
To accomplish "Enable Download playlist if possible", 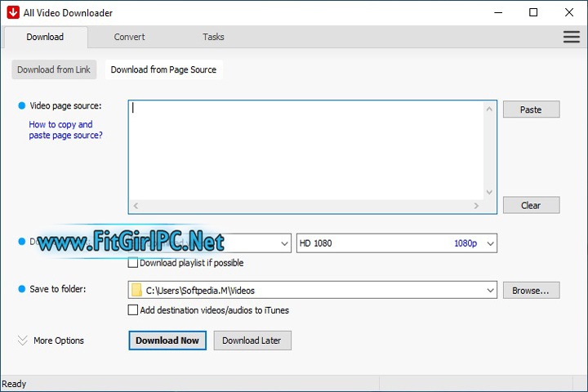I will 133,263.
